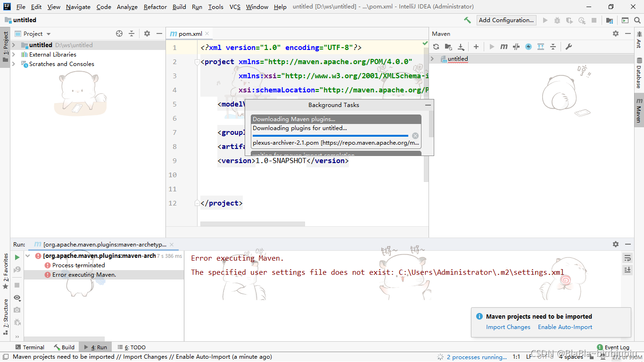Viewport: 644px width, 362px height.
Task: Open the Refactor menu
Action: (155, 7)
